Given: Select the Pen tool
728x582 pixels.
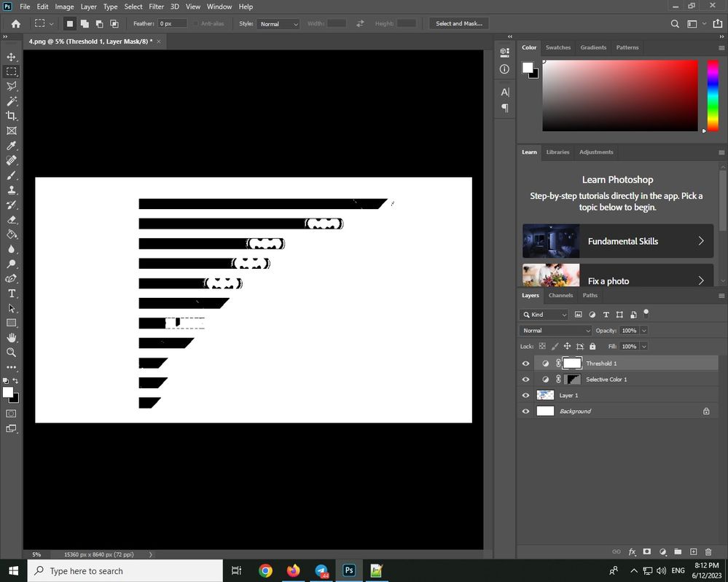Looking at the screenshot, I should click(x=11, y=278).
